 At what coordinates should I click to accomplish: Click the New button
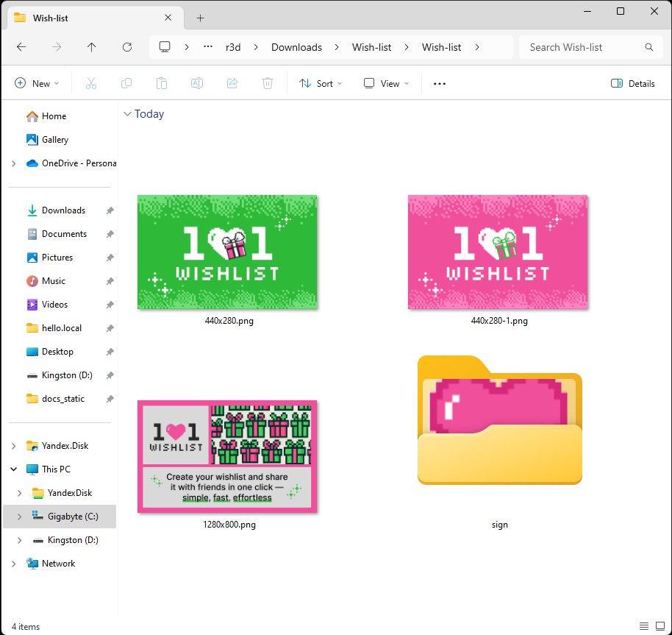(x=37, y=84)
